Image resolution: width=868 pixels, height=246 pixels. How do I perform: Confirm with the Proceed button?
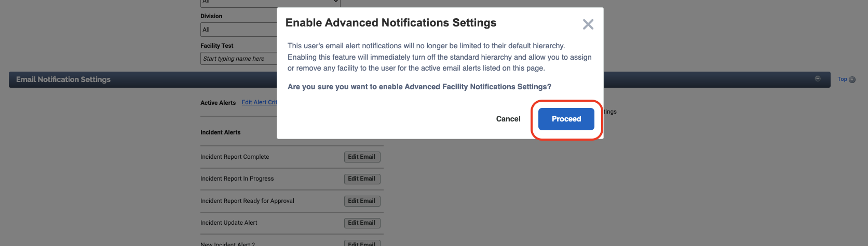tap(566, 119)
